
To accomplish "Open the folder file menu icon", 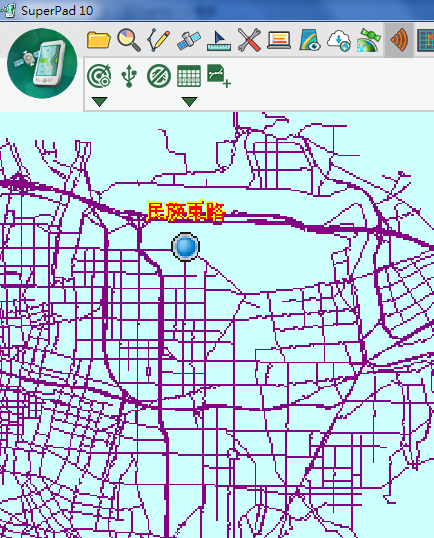I will tap(98, 40).
